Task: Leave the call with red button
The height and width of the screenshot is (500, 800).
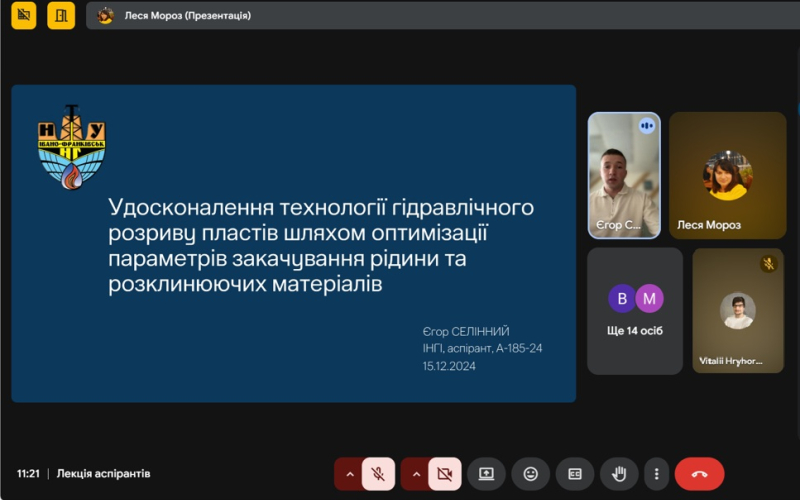Action: [x=699, y=474]
